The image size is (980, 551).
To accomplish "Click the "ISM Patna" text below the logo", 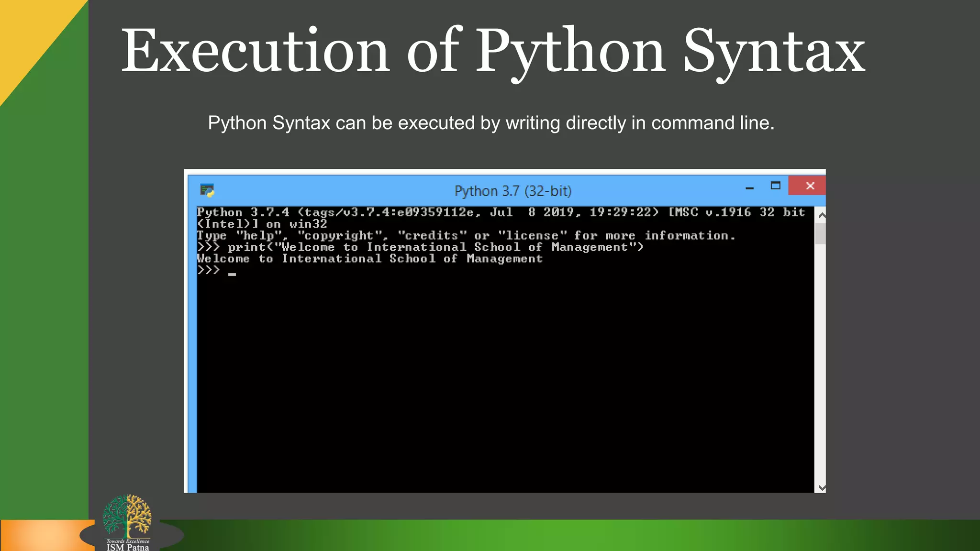I will click(x=128, y=547).
